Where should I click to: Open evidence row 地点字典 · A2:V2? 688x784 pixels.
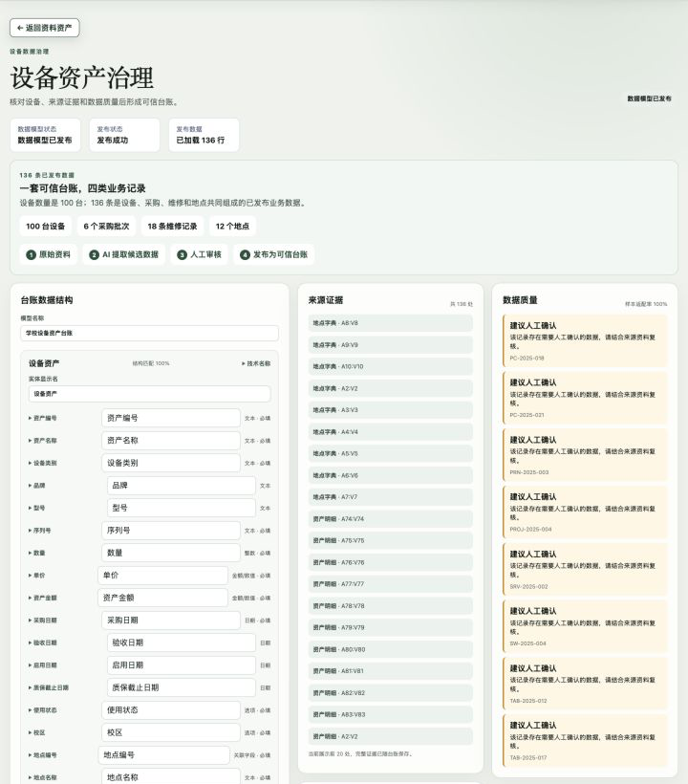(390, 388)
